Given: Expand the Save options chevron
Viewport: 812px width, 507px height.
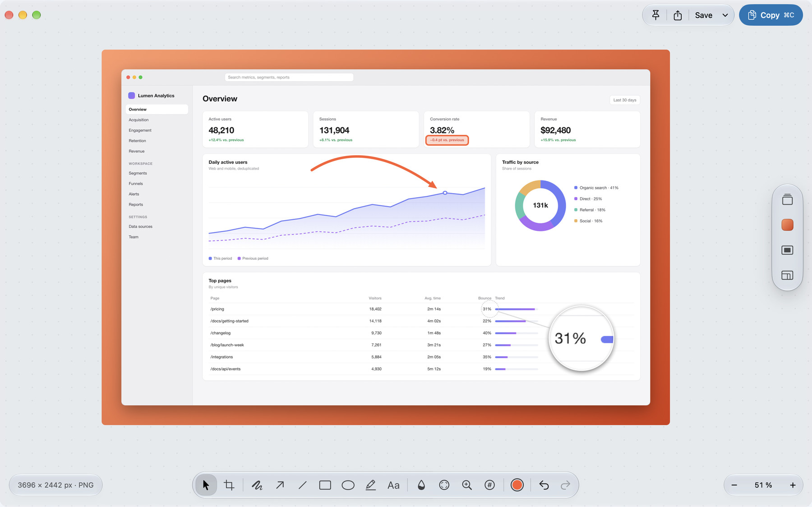Looking at the screenshot, I should click(725, 15).
